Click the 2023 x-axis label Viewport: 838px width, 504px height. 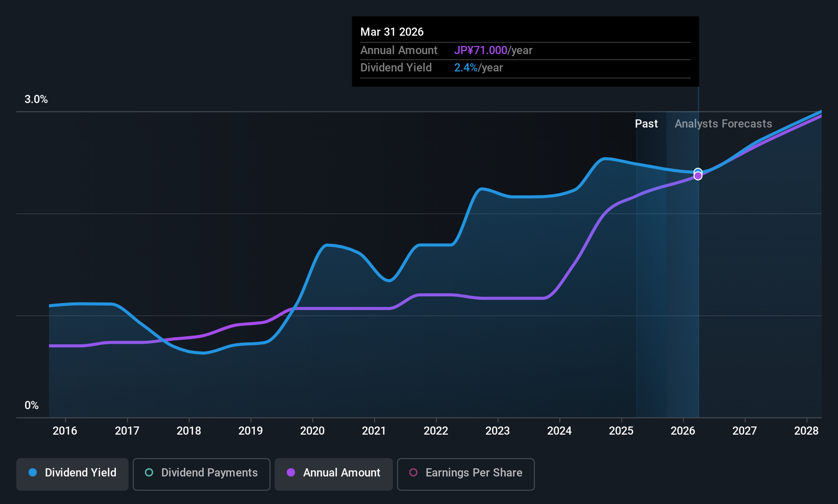pos(498,431)
